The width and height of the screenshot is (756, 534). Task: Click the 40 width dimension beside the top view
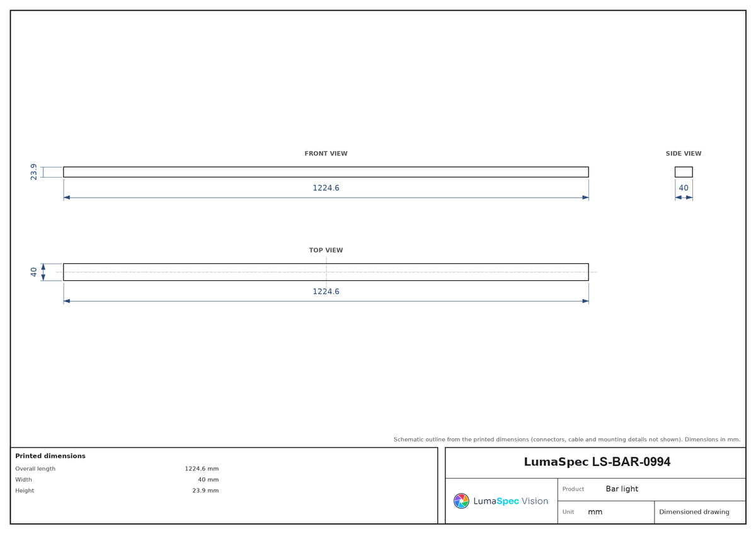pos(34,272)
